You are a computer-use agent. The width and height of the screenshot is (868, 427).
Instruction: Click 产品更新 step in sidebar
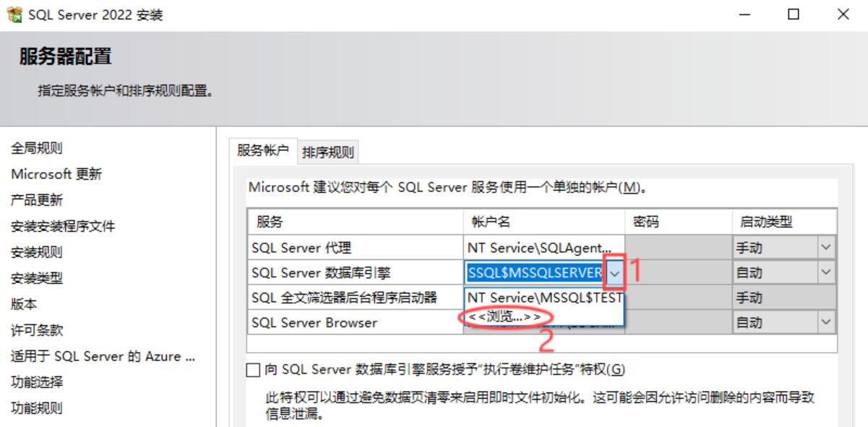pos(37,200)
